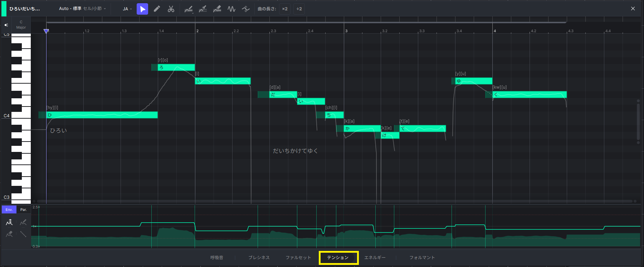Screen dimensions: 644x267
Task: Open the Auto quantize dropdown
Action: pos(82,9)
